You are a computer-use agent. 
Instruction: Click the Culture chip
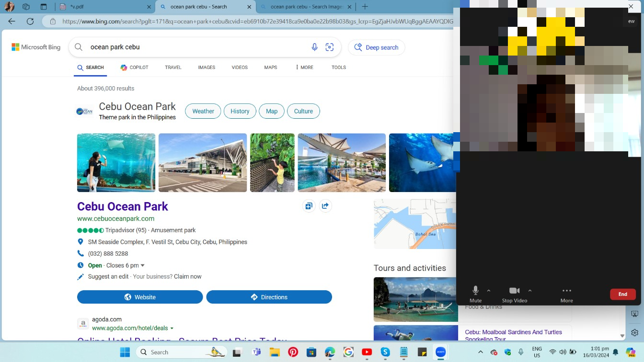(303, 111)
